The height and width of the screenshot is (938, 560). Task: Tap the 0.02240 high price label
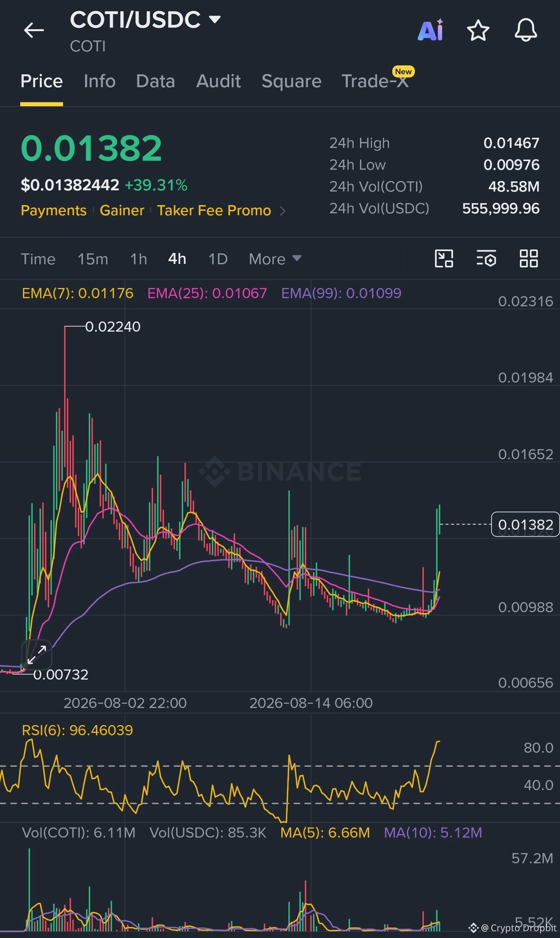click(113, 327)
